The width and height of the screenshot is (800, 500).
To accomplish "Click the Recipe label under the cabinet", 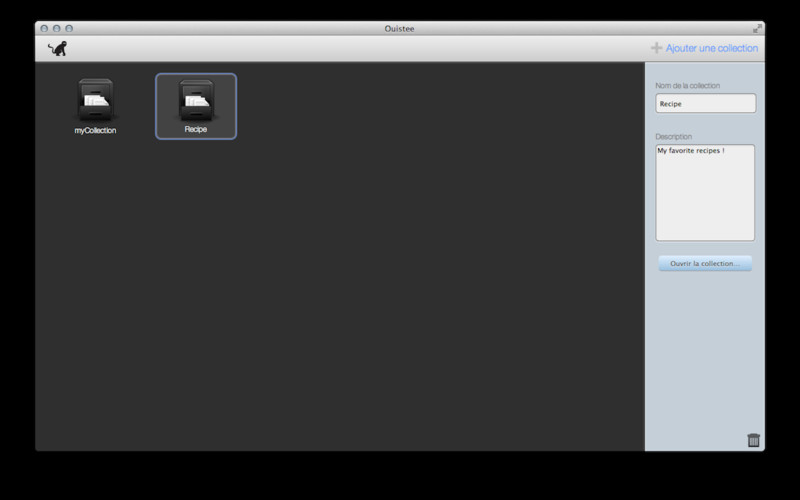I will click(196, 129).
